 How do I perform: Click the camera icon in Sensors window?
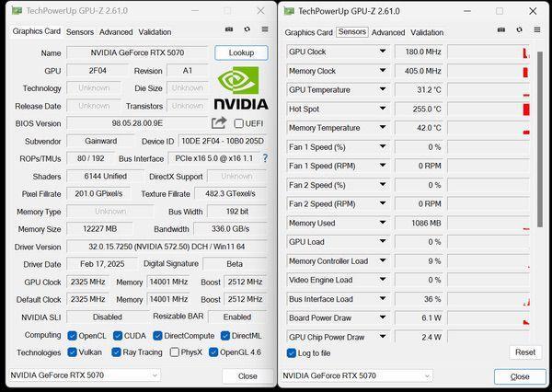501,30
